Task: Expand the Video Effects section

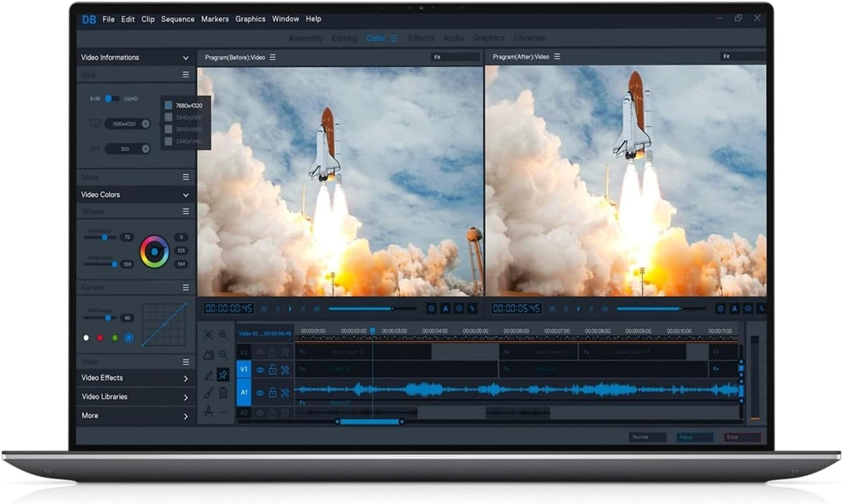Action: (x=186, y=378)
